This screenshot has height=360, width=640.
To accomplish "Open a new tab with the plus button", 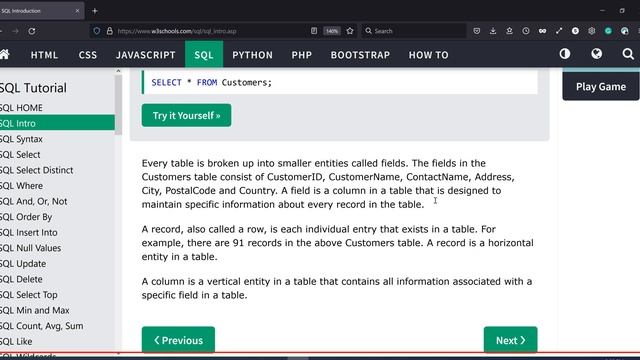I will (x=95, y=11).
